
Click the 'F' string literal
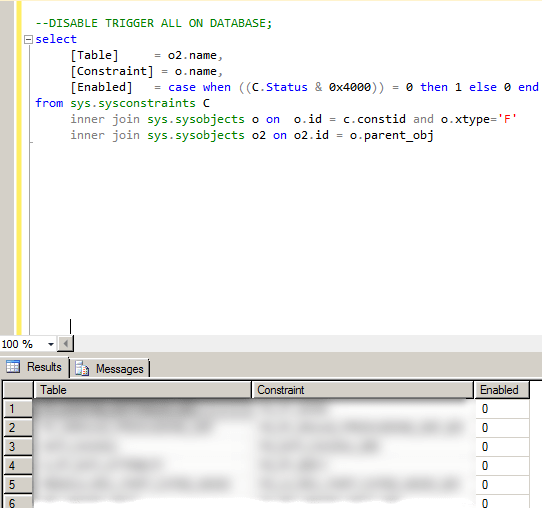click(x=507, y=119)
